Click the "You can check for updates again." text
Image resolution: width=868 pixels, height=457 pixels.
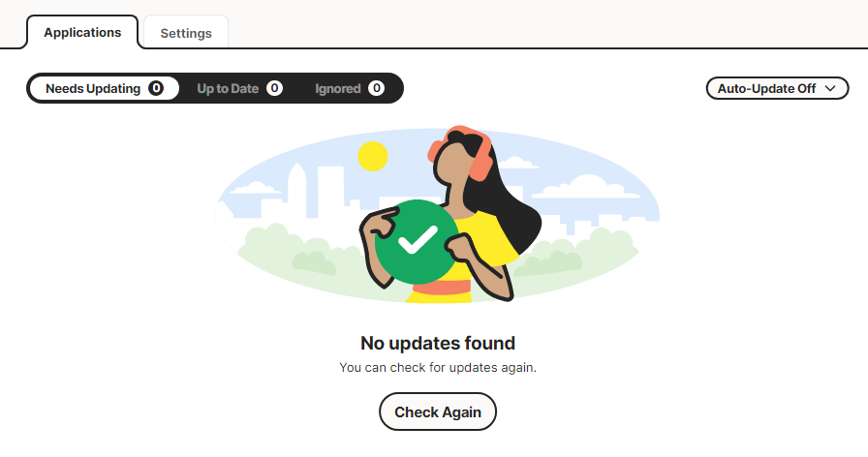coord(438,368)
